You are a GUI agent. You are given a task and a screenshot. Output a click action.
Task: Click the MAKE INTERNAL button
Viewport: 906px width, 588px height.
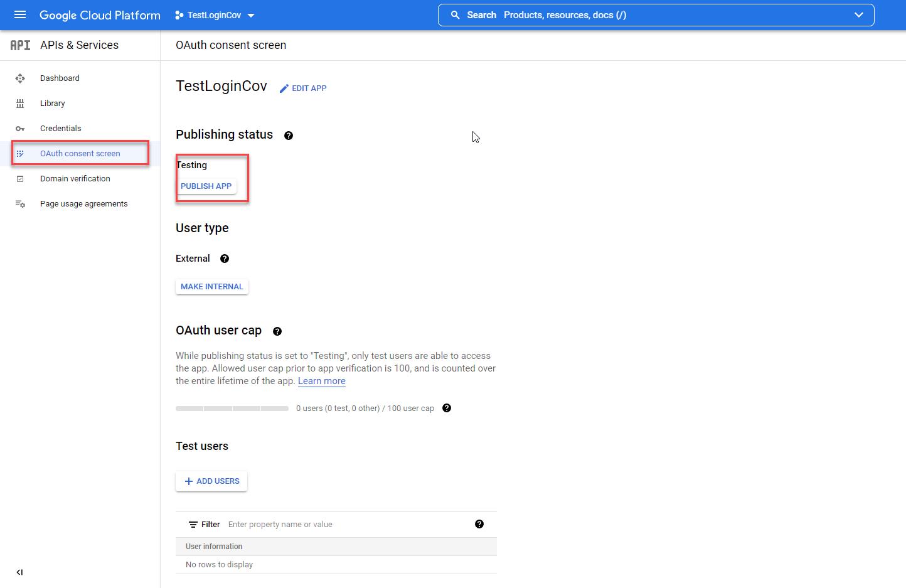212,287
